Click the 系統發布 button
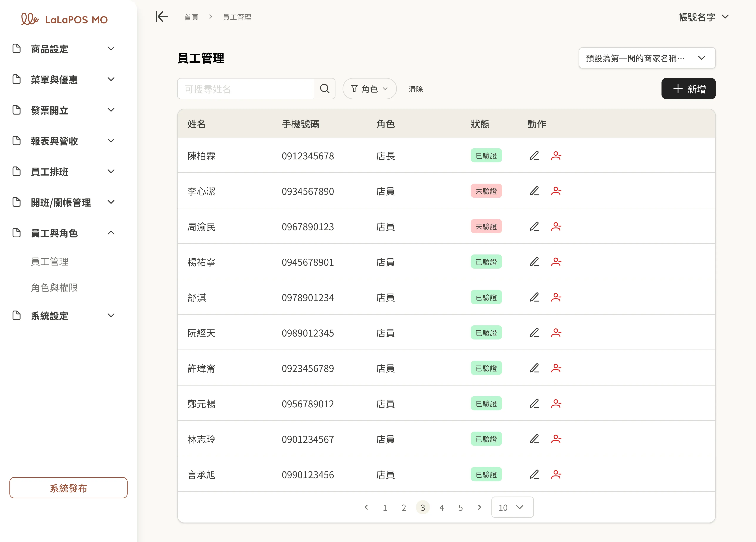This screenshot has height=542, width=756. pyautogui.click(x=68, y=488)
